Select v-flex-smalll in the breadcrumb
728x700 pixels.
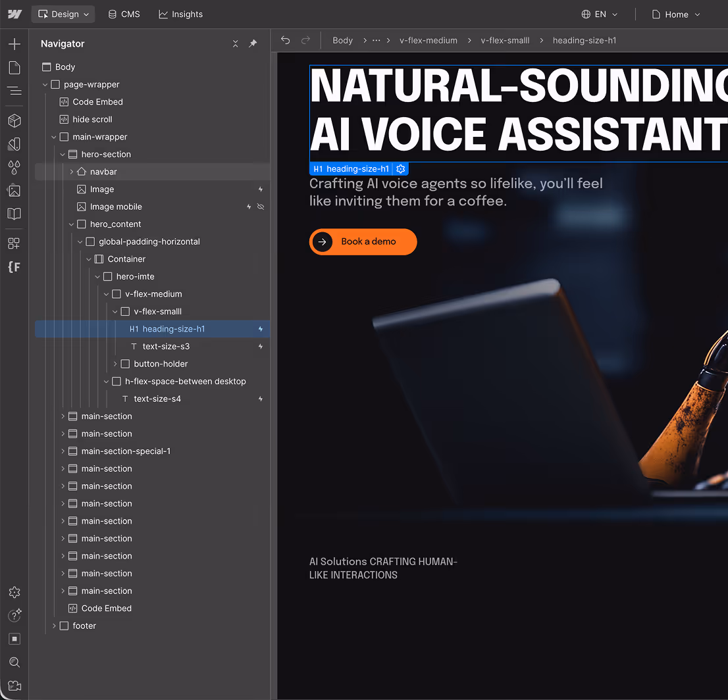point(505,40)
